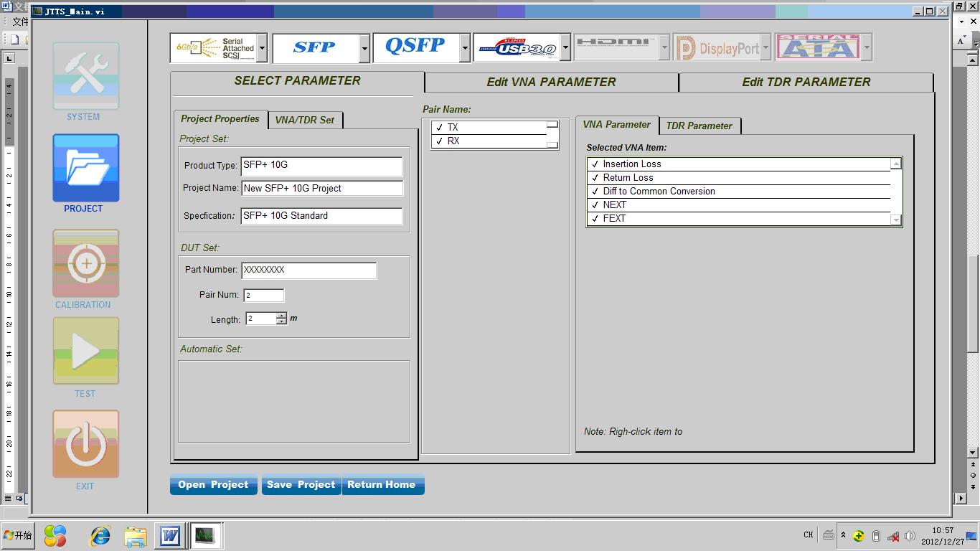Open the TDR Parameter tab
The height and width of the screenshot is (551, 980).
(x=699, y=126)
